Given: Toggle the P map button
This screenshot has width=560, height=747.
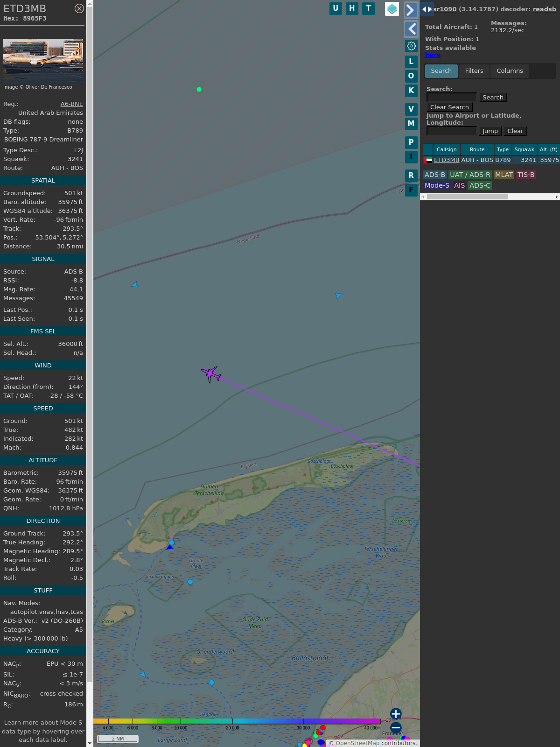Looking at the screenshot, I should [411, 142].
